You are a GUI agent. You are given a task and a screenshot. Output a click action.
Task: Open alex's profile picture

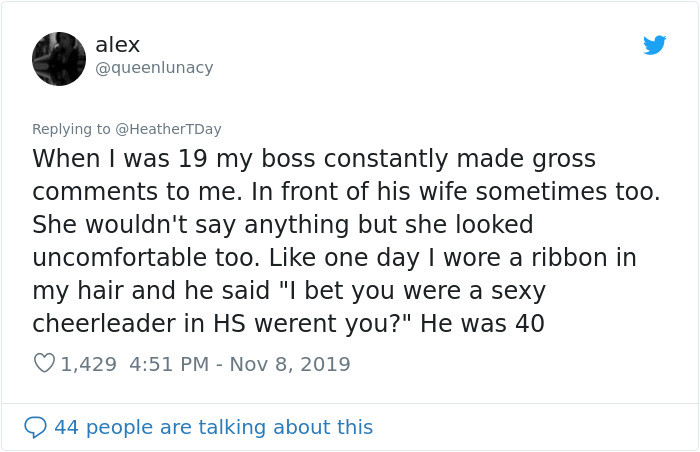59,59
